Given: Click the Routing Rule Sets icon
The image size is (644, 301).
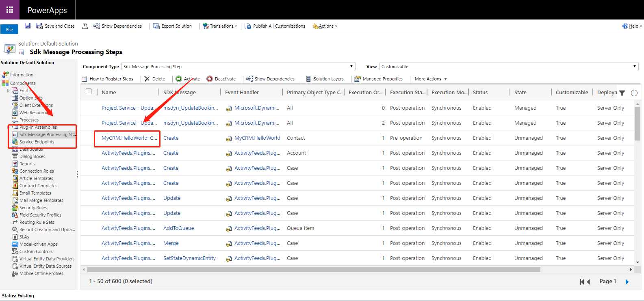Looking at the screenshot, I should point(15,222).
